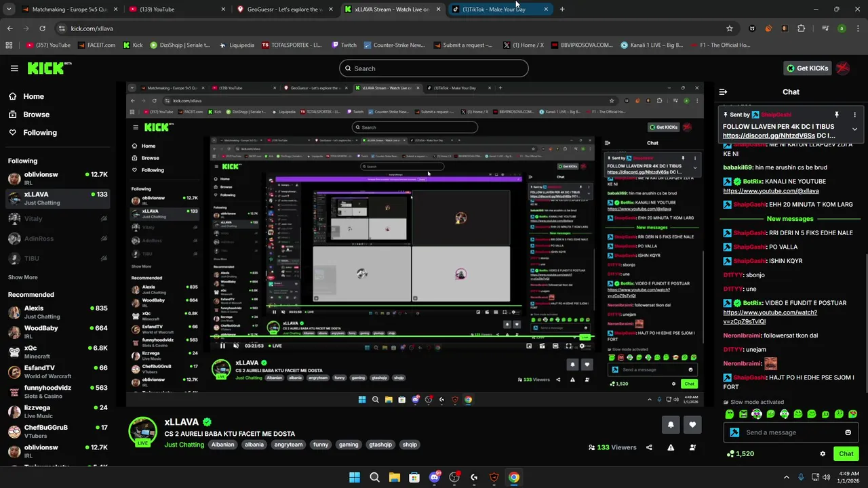
Task: Pause the live stream video
Action: pyautogui.click(x=222, y=346)
